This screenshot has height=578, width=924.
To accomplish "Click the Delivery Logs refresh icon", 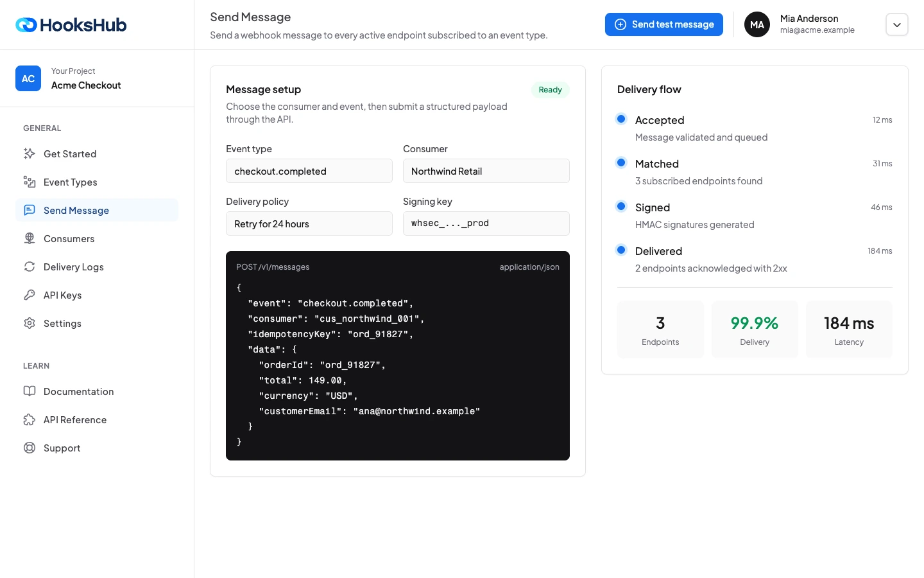I will [30, 267].
